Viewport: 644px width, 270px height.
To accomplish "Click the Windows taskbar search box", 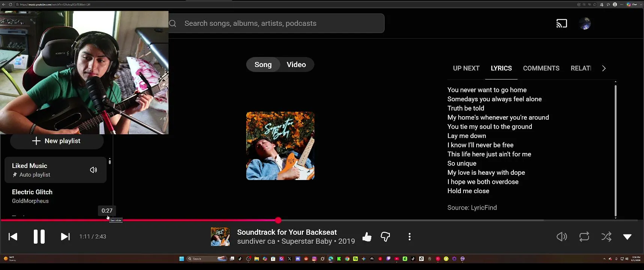I will (207, 259).
